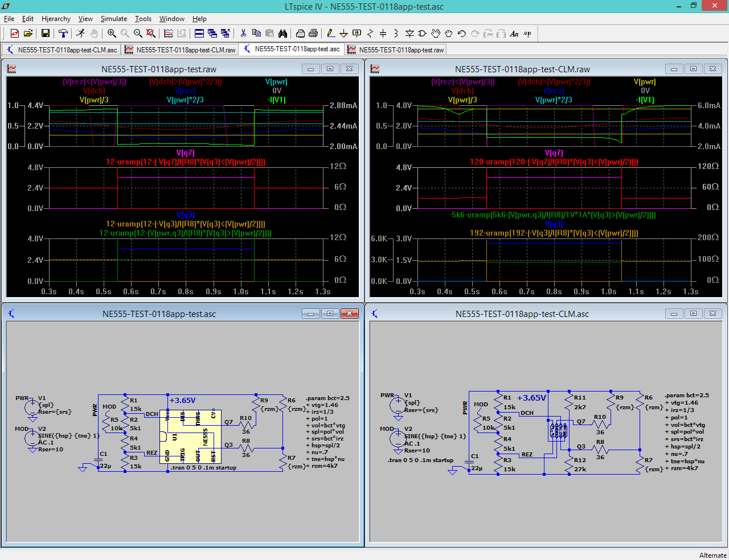Select the Component gate icon tool
This screenshot has height=560, width=729.
423,34
